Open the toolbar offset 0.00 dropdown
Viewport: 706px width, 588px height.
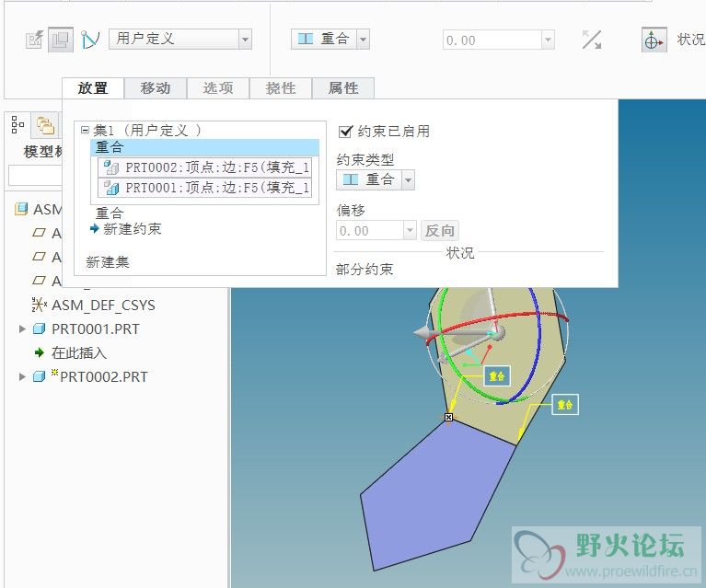pyautogui.click(x=548, y=40)
